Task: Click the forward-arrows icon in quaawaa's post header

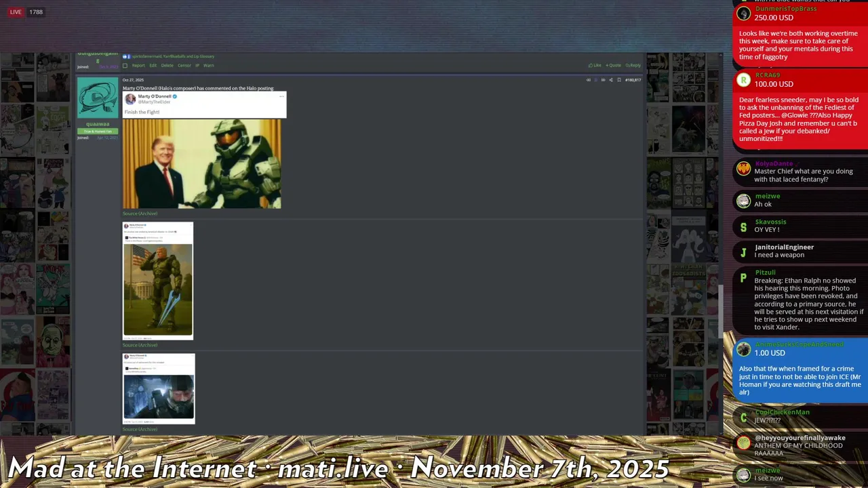Action: (603, 80)
